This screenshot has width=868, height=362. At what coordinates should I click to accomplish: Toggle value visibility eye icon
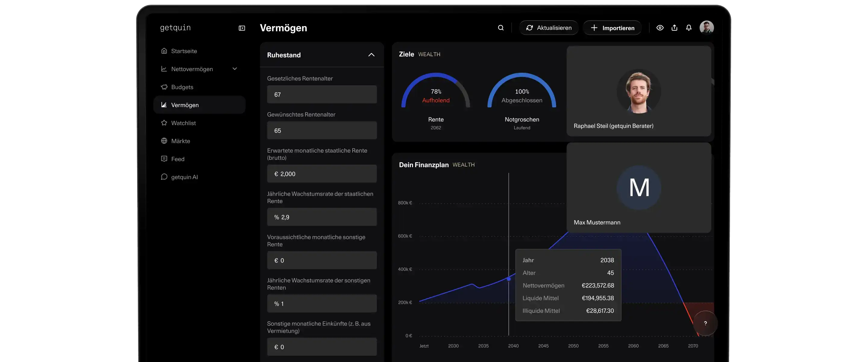[660, 28]
